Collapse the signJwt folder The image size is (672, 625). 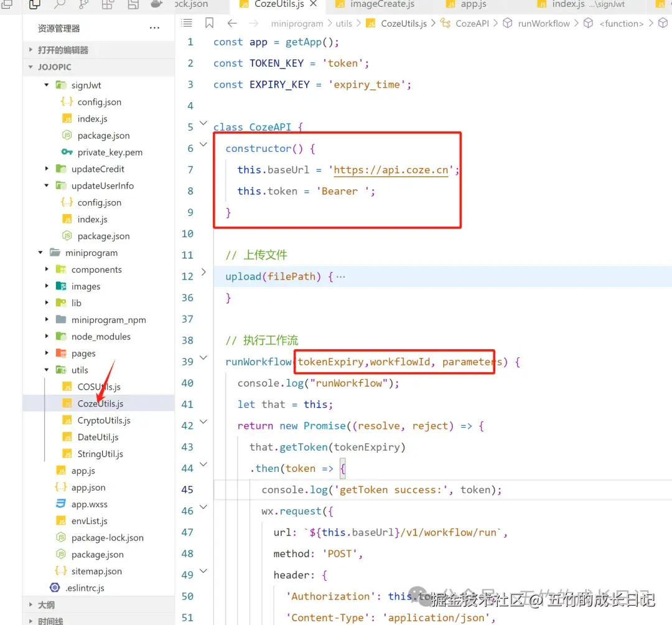[47, 85]
